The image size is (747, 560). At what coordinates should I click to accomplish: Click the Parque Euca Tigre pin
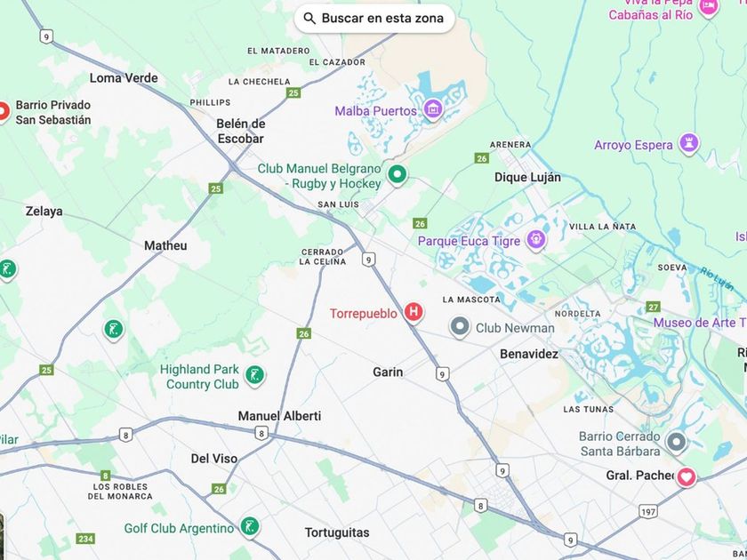pyautogui.click(x=535, y=239)
